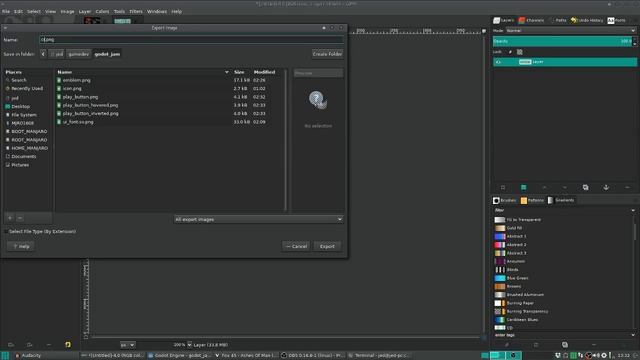Screen dimensions: 640x360
Task: Switch to Godot Engine taskbar window
Action: click(x=179, y=356)
